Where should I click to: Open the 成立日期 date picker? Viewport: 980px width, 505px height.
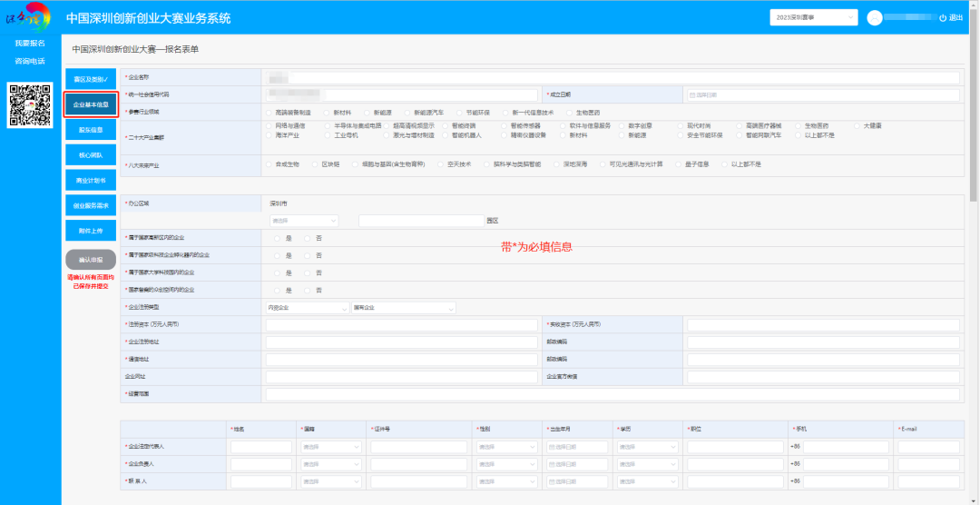tap(823, 95)
